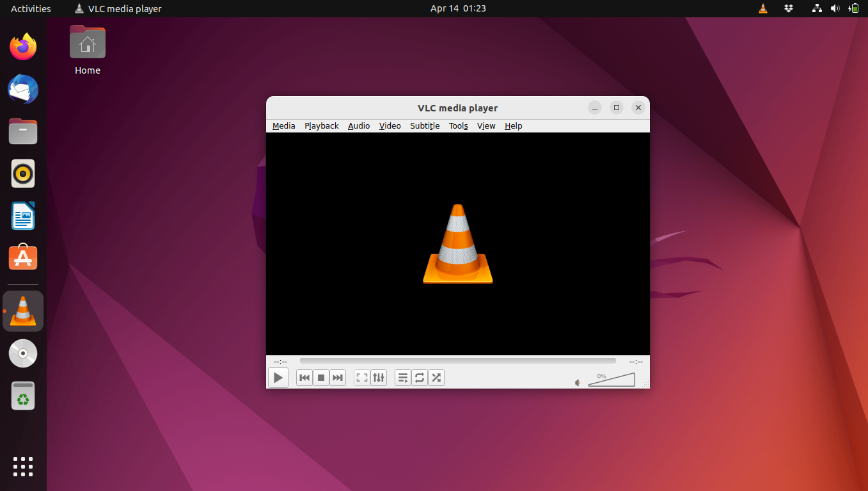Click the Play button in VLC

[278, 378]
